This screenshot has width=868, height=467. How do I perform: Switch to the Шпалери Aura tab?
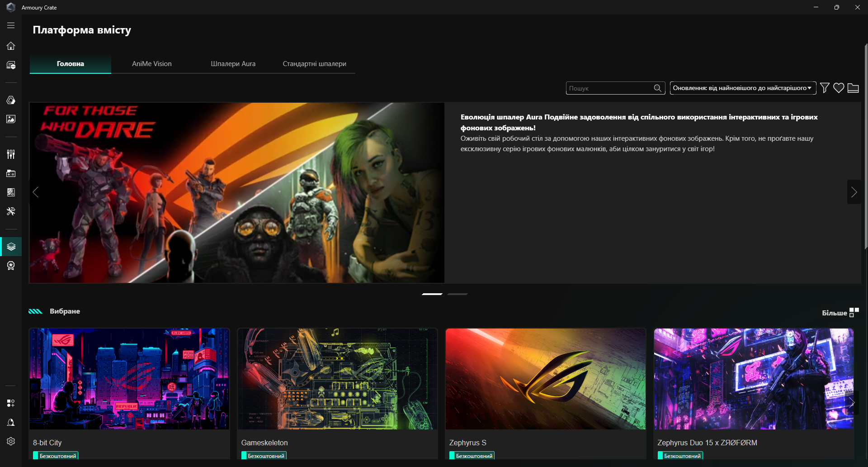[x=233, y=64]
